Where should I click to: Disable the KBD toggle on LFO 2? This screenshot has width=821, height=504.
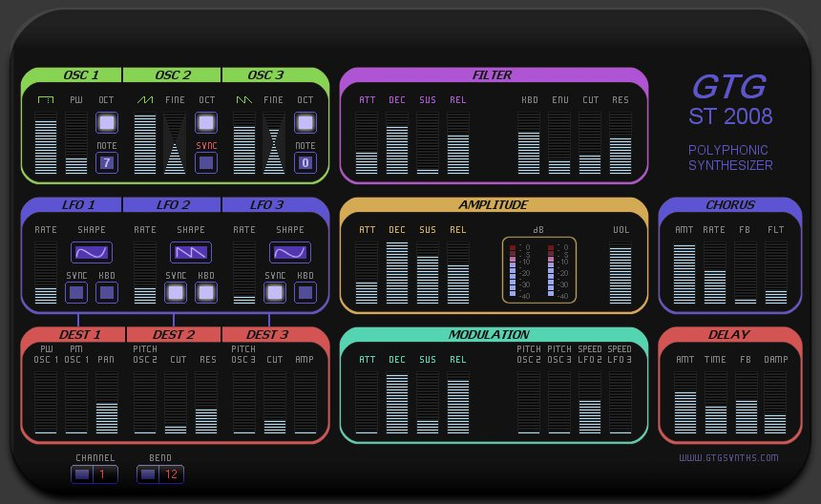pos(206,292)
